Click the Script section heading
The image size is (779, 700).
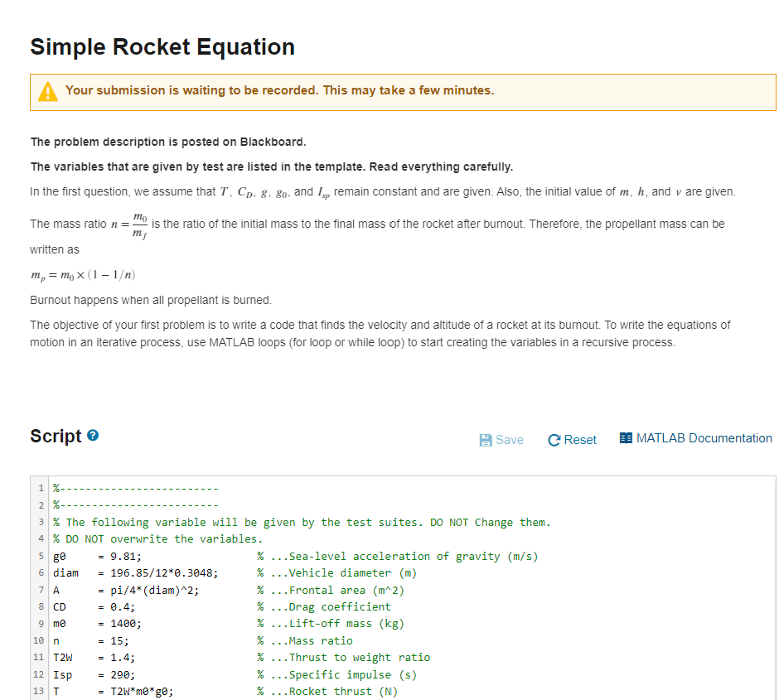54,436
